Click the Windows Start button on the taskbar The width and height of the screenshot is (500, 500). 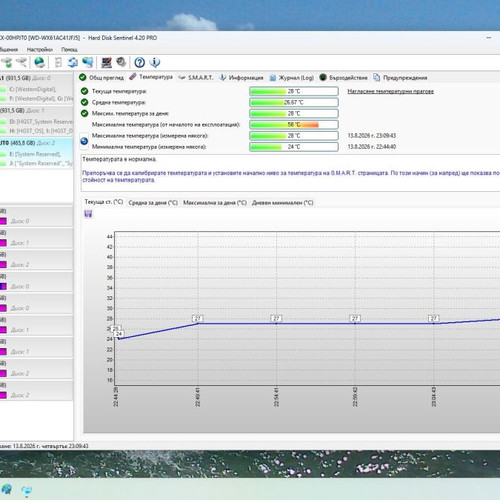click(7, 490)
